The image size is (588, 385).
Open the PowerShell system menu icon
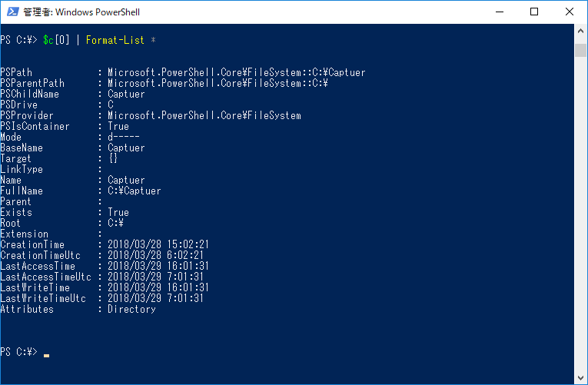(12, 12)
